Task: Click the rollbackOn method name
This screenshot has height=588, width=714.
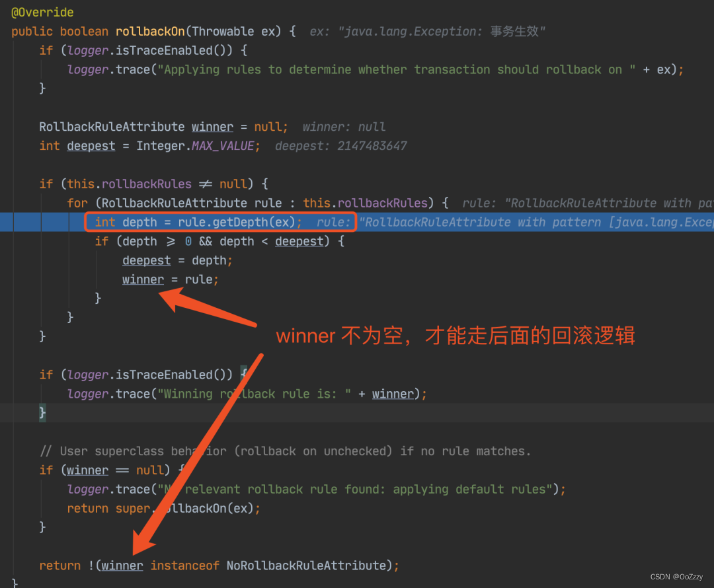Action: [150, 32]
